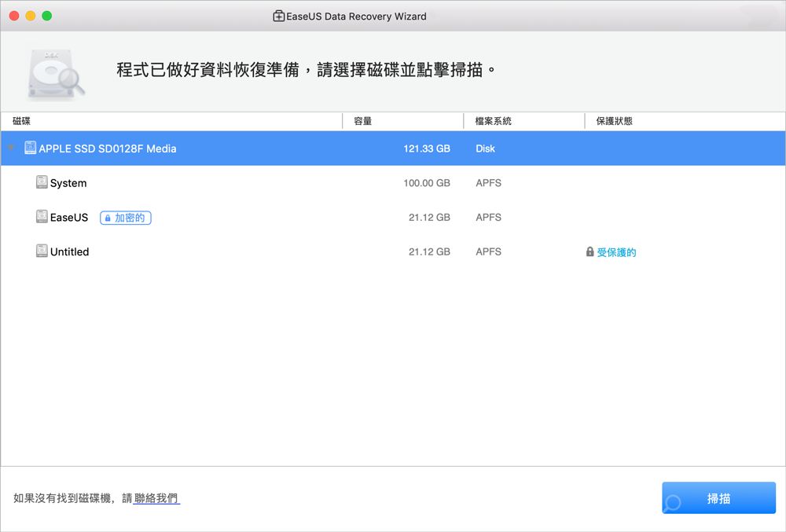This screenshot has height=532, width=786.
Task: Click the 受保護的 protection status link
Action: [616, 251]
